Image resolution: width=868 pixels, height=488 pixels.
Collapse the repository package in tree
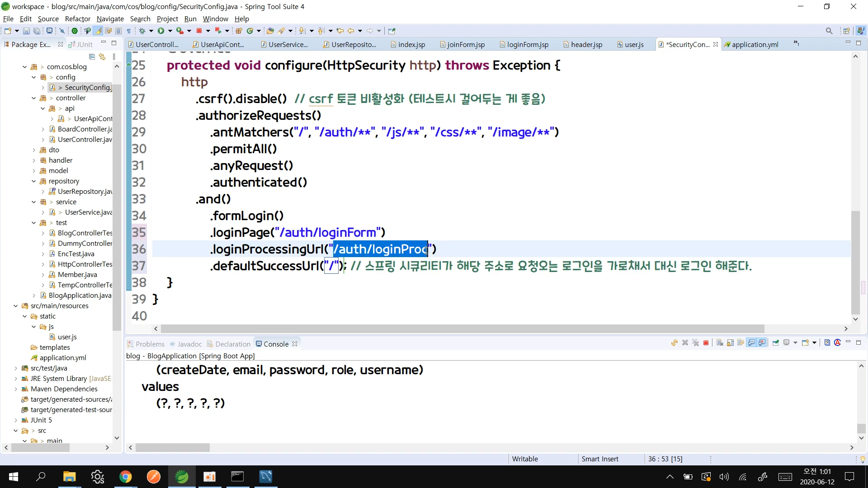tap(34, 181)
